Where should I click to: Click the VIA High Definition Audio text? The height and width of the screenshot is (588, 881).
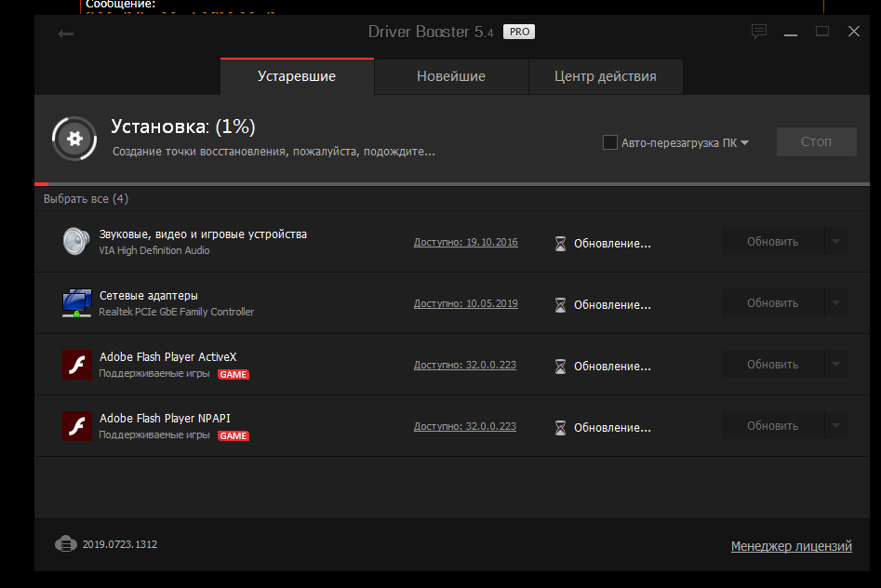click(x=154, y=250)
